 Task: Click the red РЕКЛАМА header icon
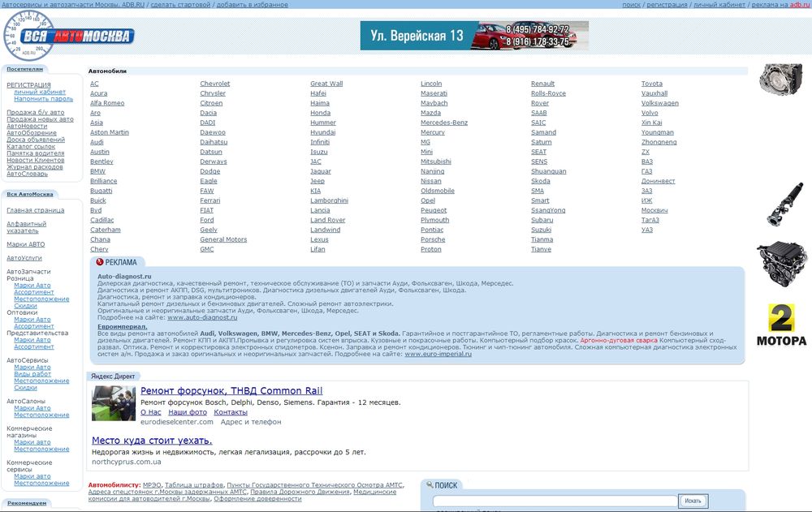click(x=99, y=262)
